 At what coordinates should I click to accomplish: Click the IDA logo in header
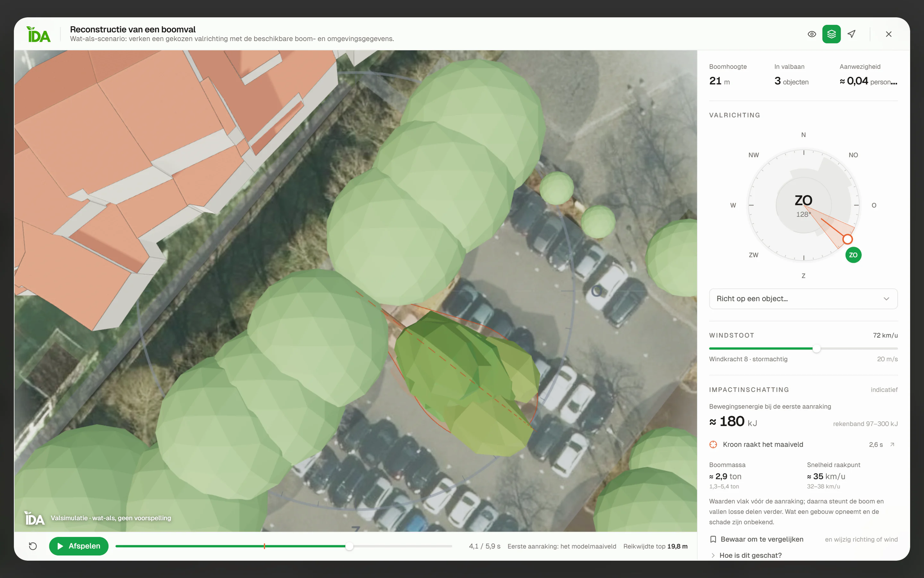click(x=38, y=34)
